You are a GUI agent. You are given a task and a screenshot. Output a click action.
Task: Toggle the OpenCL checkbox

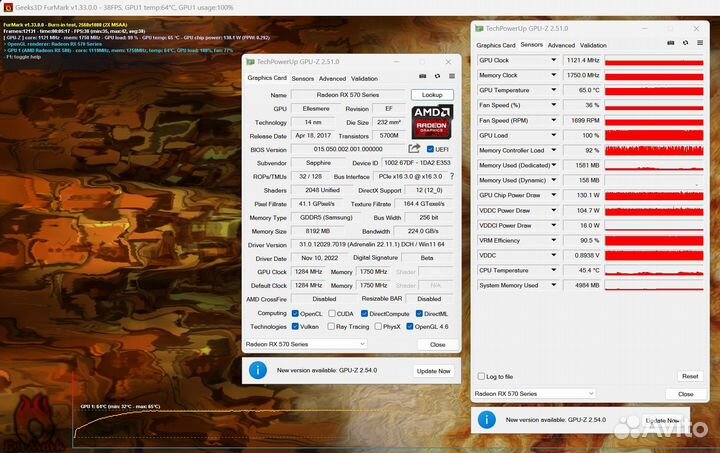click(x=295, y=313)
